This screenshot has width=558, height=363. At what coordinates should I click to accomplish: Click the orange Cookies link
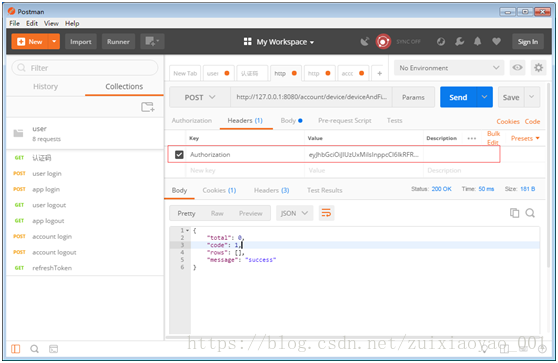click(508, 121)
